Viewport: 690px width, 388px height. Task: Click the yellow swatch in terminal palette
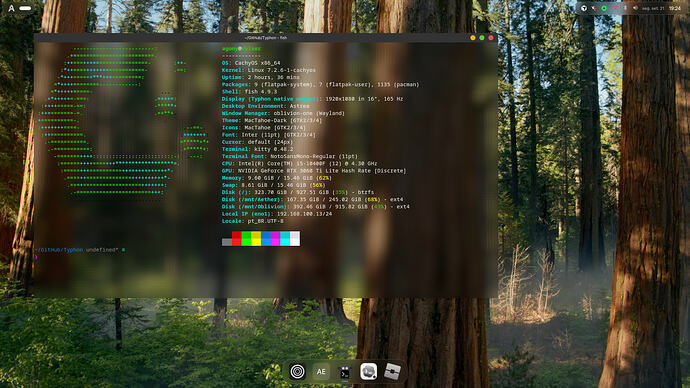256,238
